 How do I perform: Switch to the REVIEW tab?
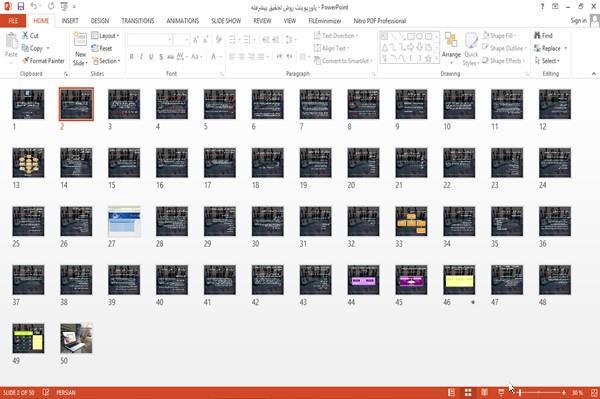pos(262,21)
